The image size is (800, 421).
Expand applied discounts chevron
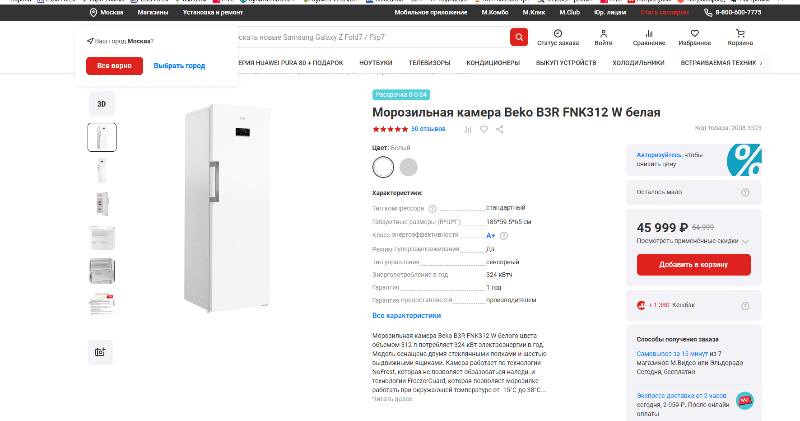(745, 241)
